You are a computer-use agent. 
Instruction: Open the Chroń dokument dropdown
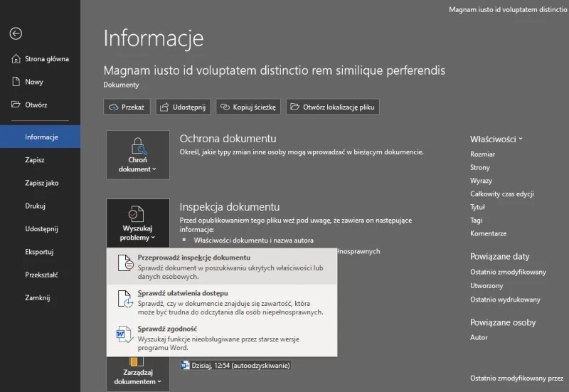tap(137, 154)
